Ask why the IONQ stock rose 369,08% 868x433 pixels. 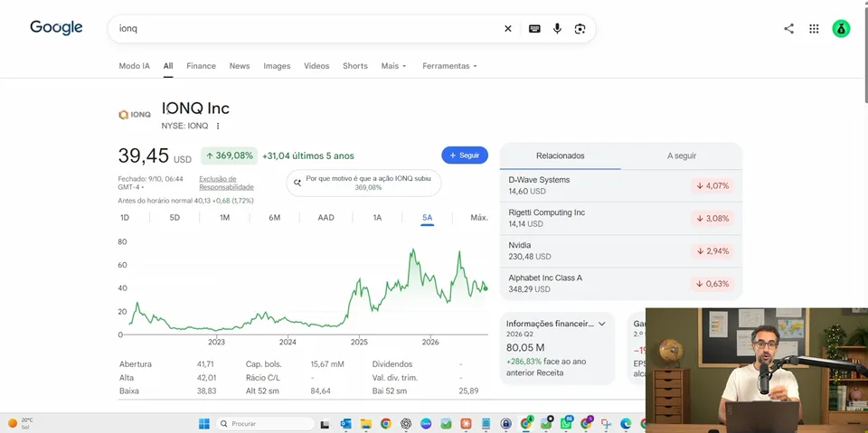(x=363, y=184)
